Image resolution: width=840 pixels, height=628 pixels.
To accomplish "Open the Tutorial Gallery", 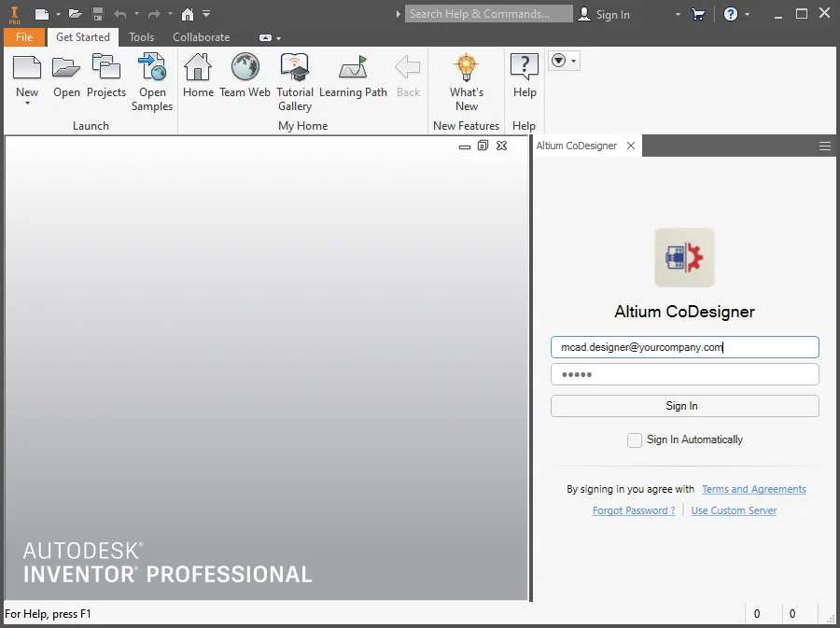I will click(295, 82).
